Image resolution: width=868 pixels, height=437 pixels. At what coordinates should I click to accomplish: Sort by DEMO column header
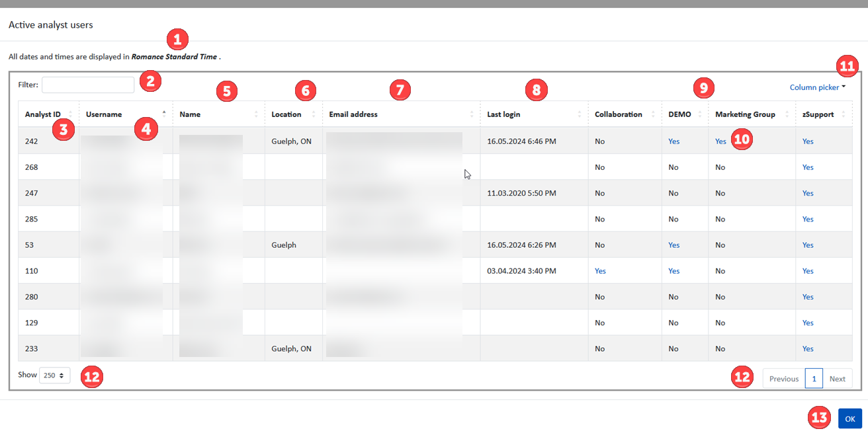(x=685, y=114)
